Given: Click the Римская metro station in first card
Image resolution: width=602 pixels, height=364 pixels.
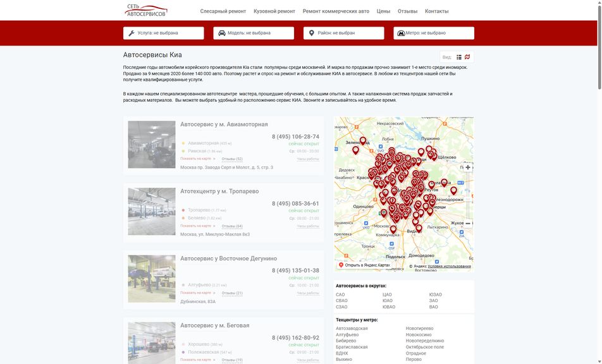Looking at the screenshot, I should 197,151.
